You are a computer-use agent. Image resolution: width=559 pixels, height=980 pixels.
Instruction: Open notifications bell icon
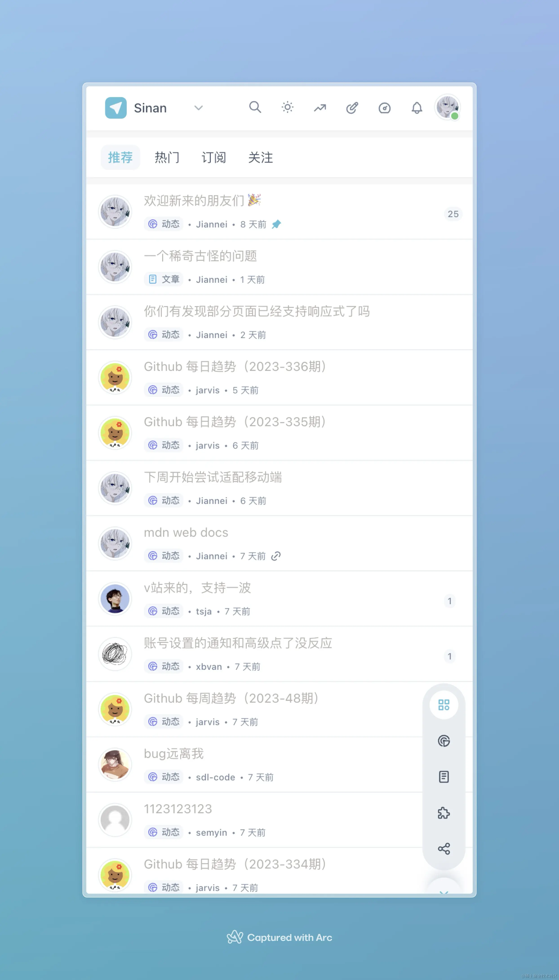[x=417, y=108]
